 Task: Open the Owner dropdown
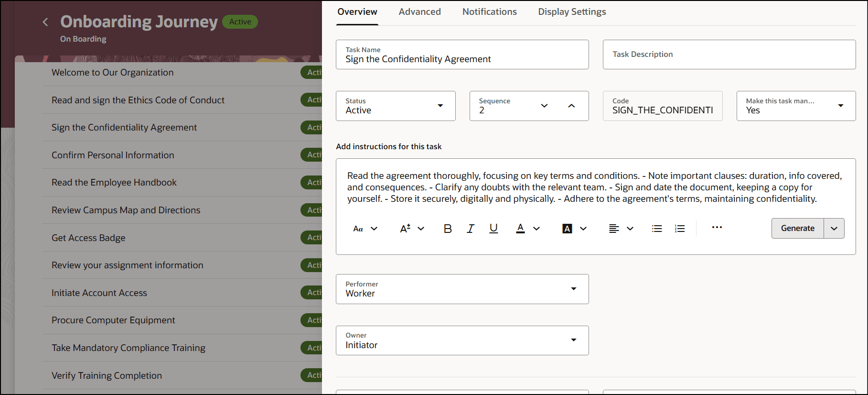pyautogui.click(x=462, y=340)
